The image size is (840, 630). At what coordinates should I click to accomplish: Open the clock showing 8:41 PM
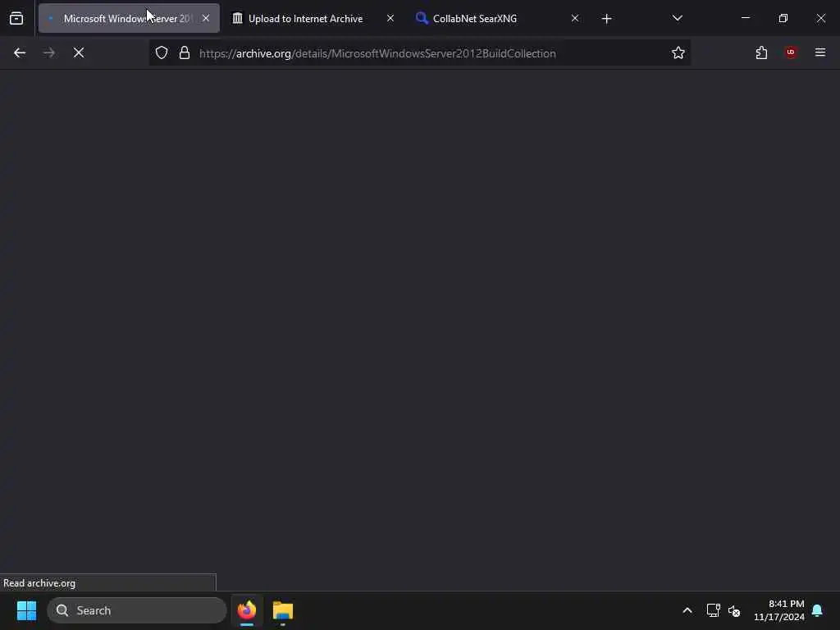[779, 610]
